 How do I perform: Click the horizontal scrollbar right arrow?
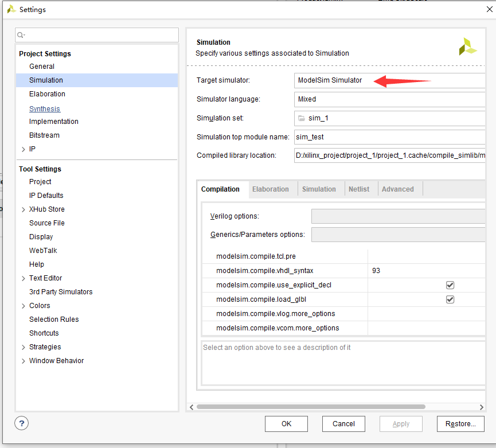click(x=482, y=406)
